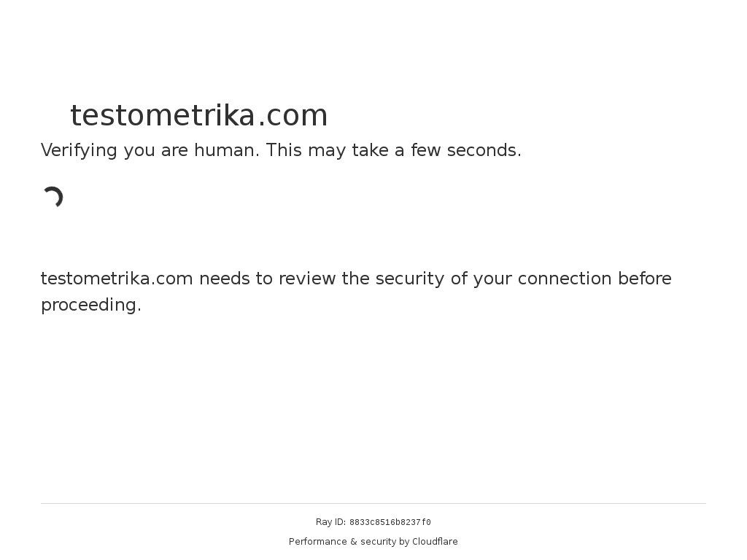Click the "Ray ID:" label
The image size is (747, 560).
click(x=330, y=522)
